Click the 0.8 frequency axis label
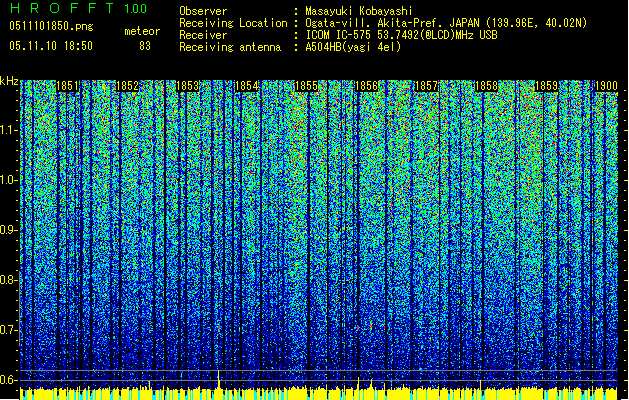 pos(9,280)
